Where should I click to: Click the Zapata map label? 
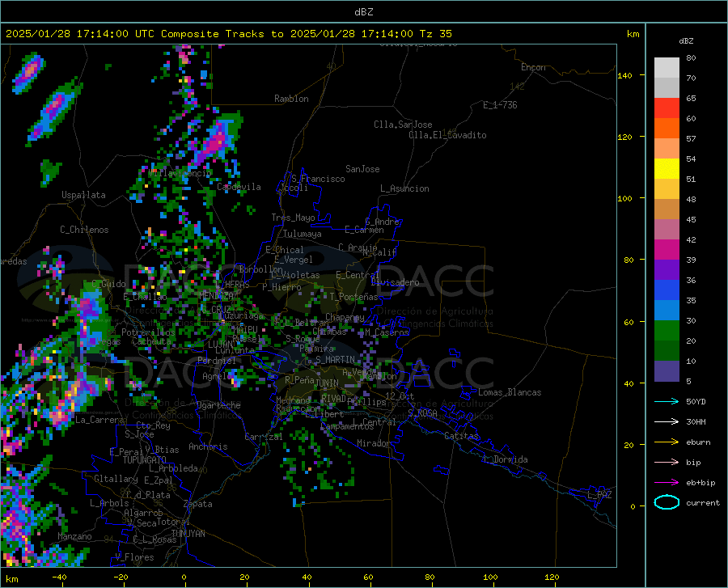[x=198, y=504]
